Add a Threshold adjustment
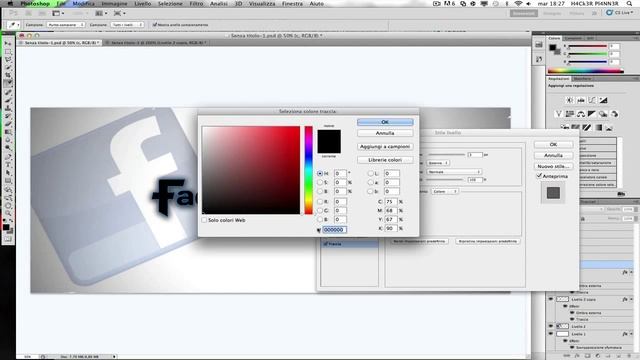 pyautogui.click(x=587, y=128)
